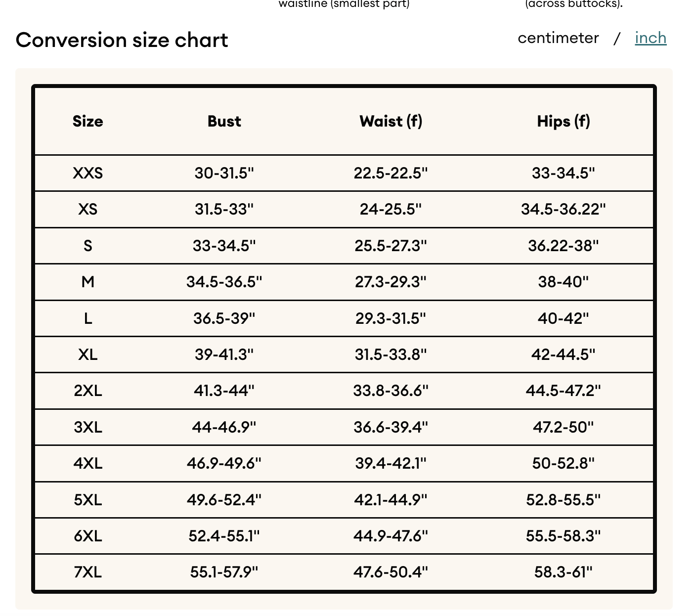Screen dimensions: 693x616
Task: Click the XS size row label
Action: click(x=88, y=209)
